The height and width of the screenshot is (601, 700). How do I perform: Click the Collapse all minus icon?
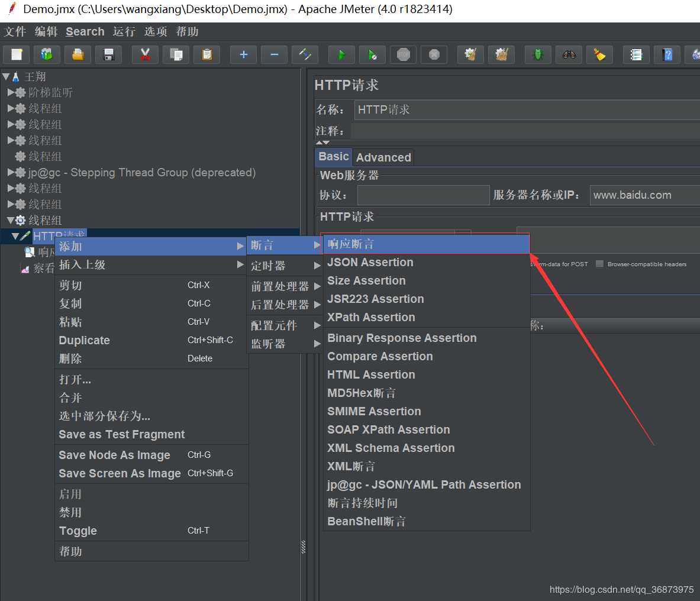click(274, 55)
